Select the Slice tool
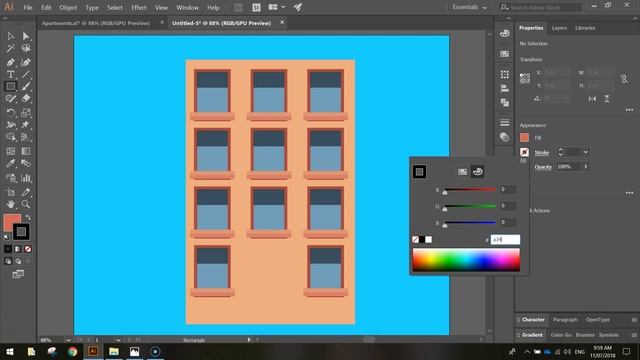The height and width of the screenshot is (360, 640). pos(26,192)
